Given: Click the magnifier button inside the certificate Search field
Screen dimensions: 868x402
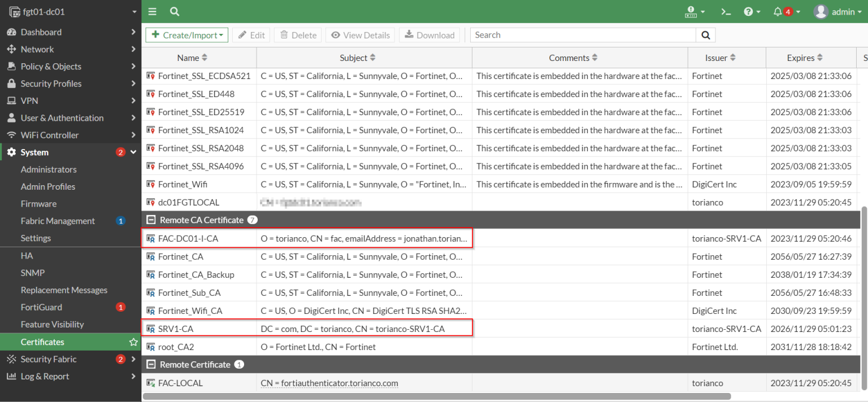Looking at the screenshot, I should (705, 34).
